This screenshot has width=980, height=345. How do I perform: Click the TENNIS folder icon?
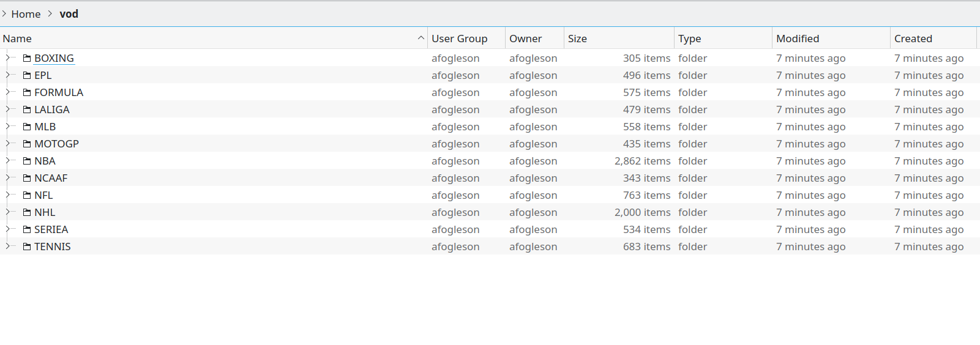[27, 247]
